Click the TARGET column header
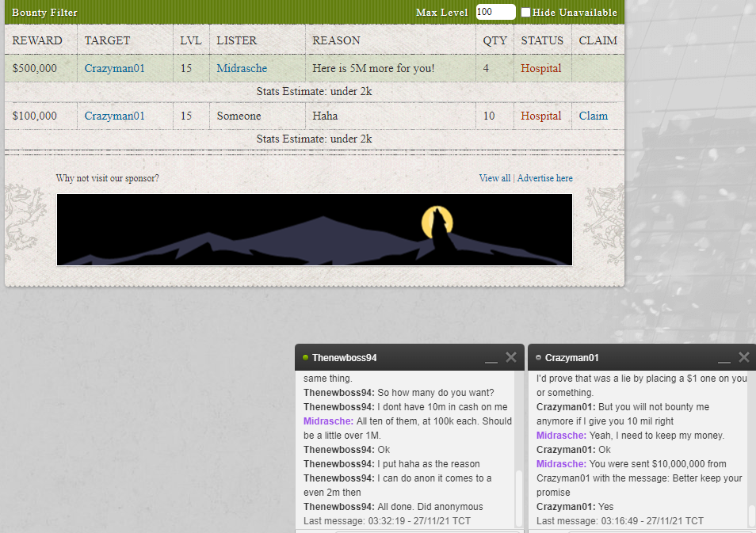This screenshot has width=756, height=533. point(107,41)
